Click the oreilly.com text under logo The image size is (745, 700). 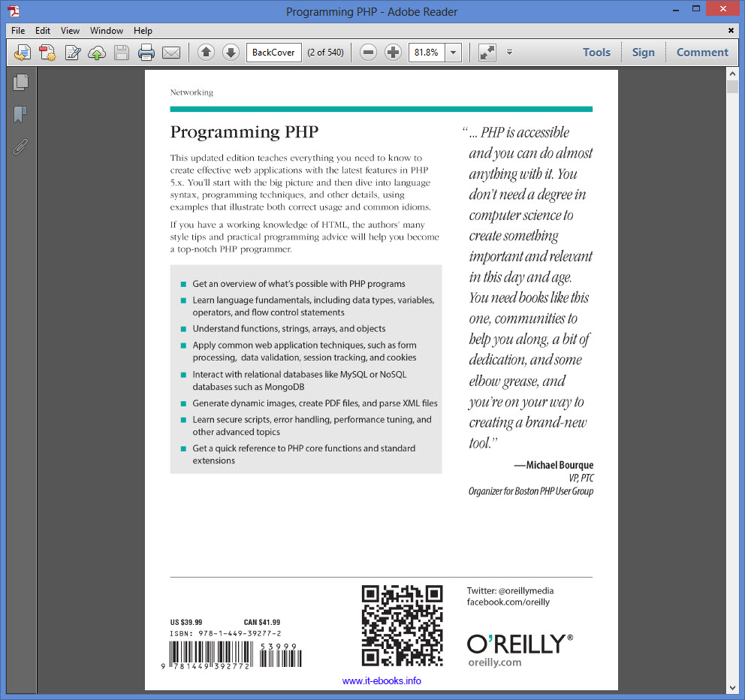click(495, 662)
